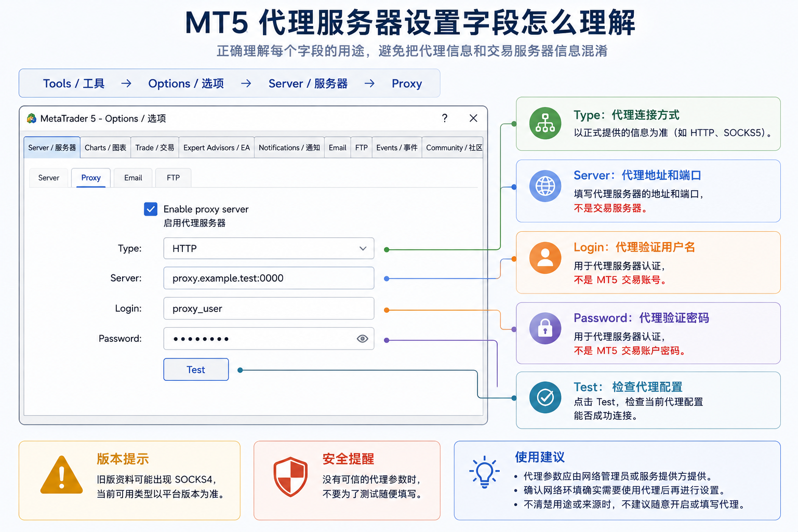Viewport: 798px width, 532px height.
Task: Click the Login: field label
Action: pyautogui.click(x=128, y=309)
